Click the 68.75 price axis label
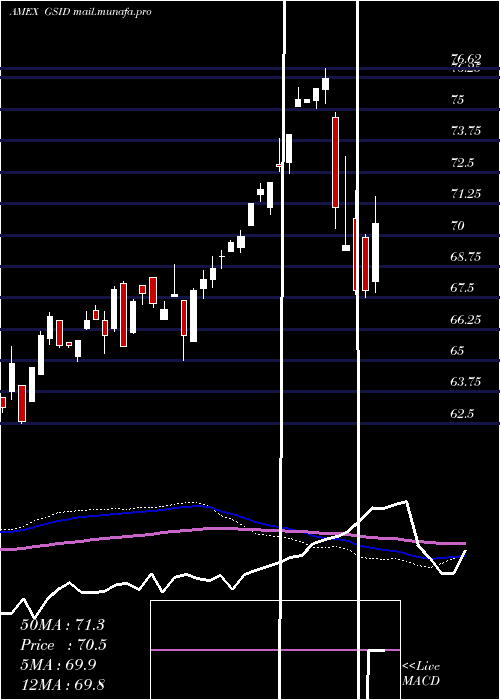This screenshot has height=700, width=500. click(x=466, y=257)
